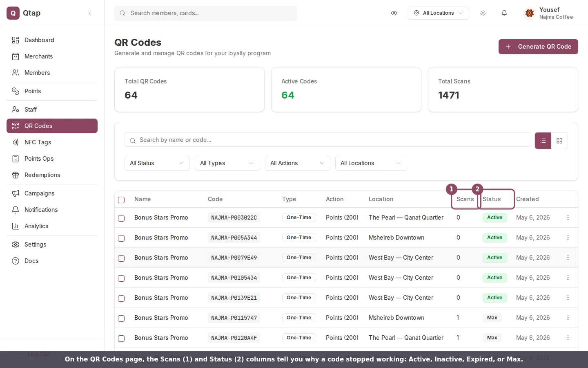This screenshot has height=368, width=588.
Task: Open Merchants page
Action: click(52, 56)
